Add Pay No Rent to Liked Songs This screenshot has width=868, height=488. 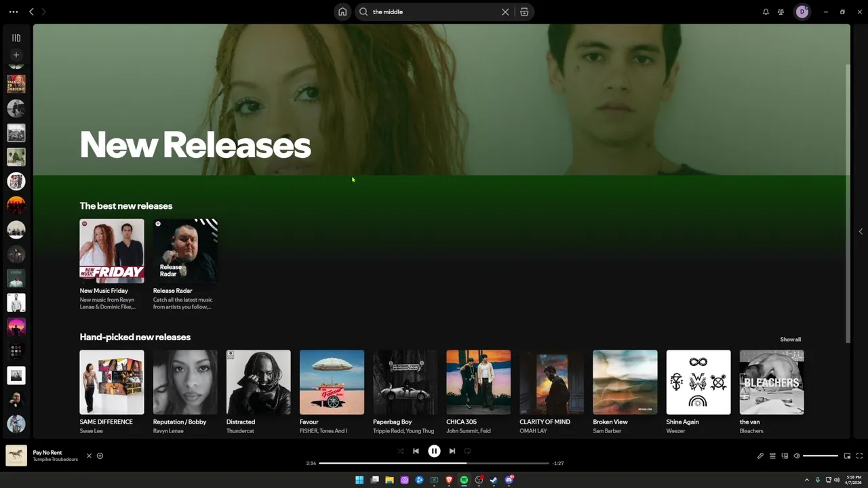coord(100,455)
